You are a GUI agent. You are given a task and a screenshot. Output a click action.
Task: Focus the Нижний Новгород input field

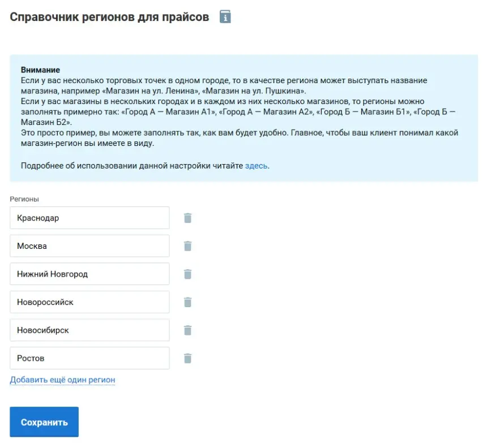pos(89,274)
